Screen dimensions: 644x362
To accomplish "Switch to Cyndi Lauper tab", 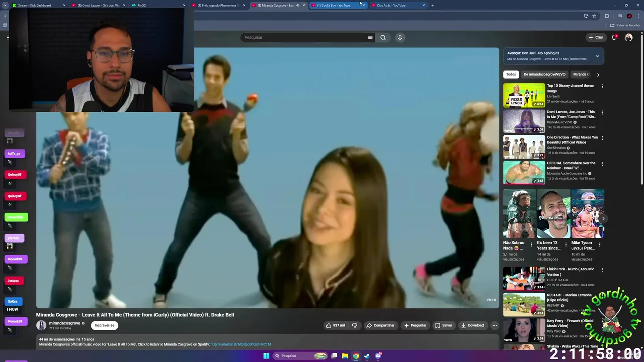I will click(x=98, y=5).
